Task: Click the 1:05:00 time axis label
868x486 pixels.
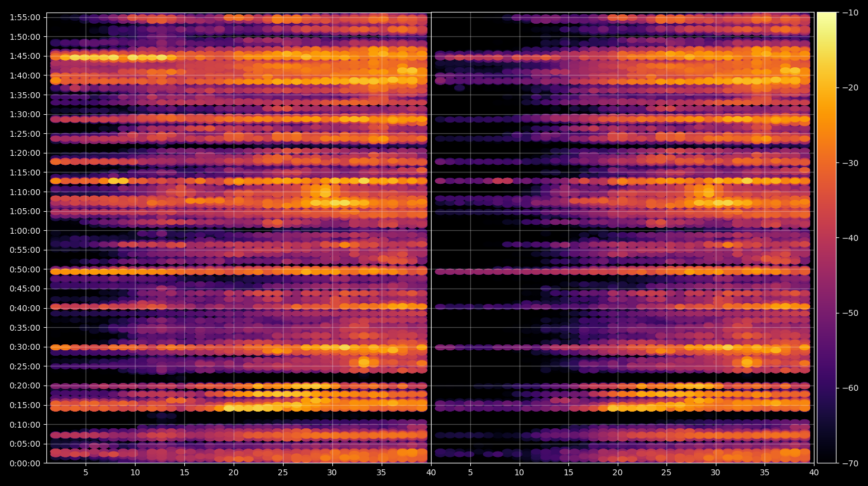Action: pos(25,211)
